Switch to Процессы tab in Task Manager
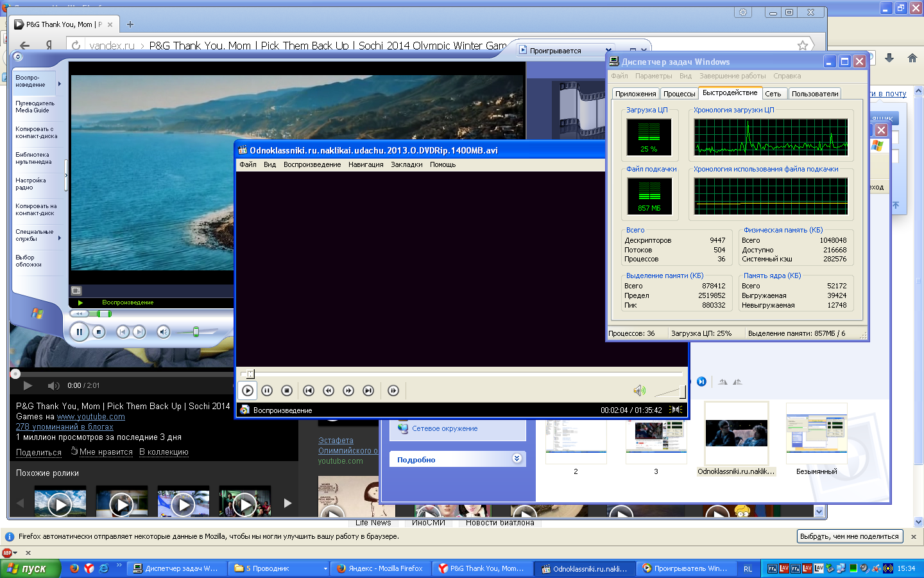The width and height of the screenshot is (924, 578). click(679, 94)
